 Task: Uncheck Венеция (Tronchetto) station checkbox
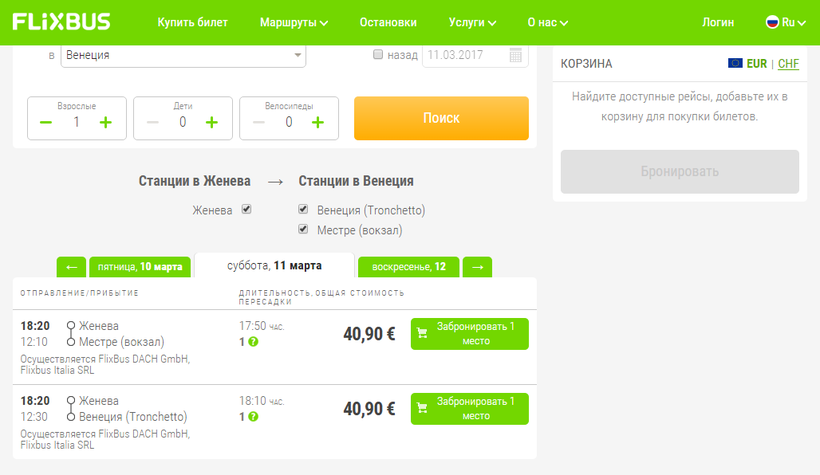point(303,210)
